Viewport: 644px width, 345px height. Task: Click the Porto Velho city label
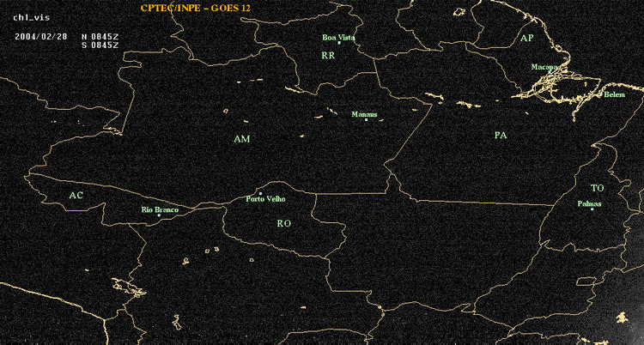tap(265, 199)
